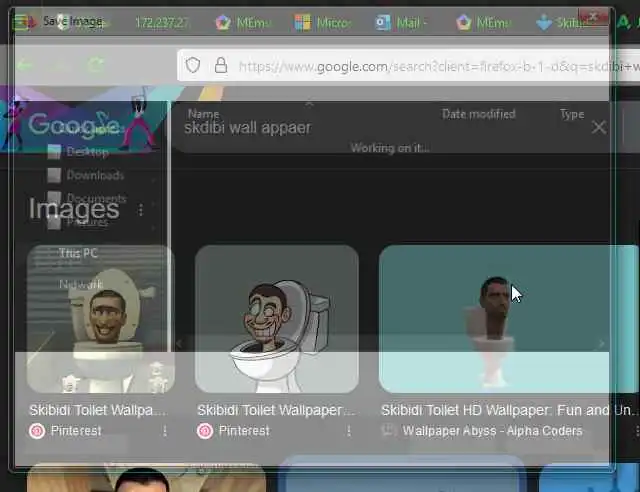The height and width of the screenshot is (492, 640).
Task: Click the Images section heading
Action: point(74,209)
